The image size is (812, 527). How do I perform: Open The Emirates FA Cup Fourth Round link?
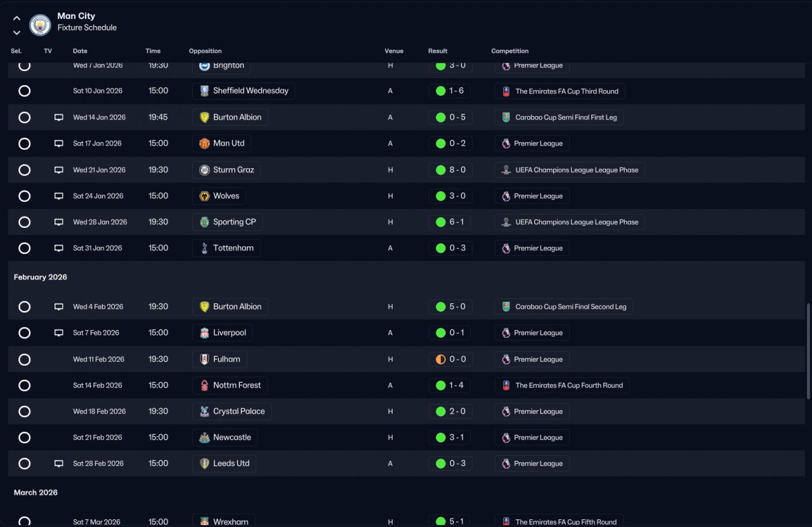click(x=562, y=385)
